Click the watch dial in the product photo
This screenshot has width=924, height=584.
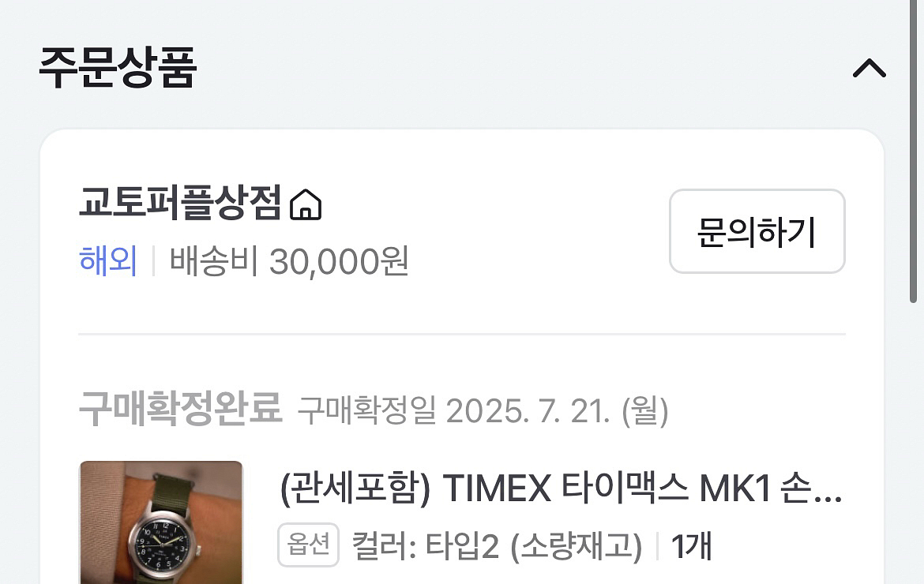tap(160, 545)
